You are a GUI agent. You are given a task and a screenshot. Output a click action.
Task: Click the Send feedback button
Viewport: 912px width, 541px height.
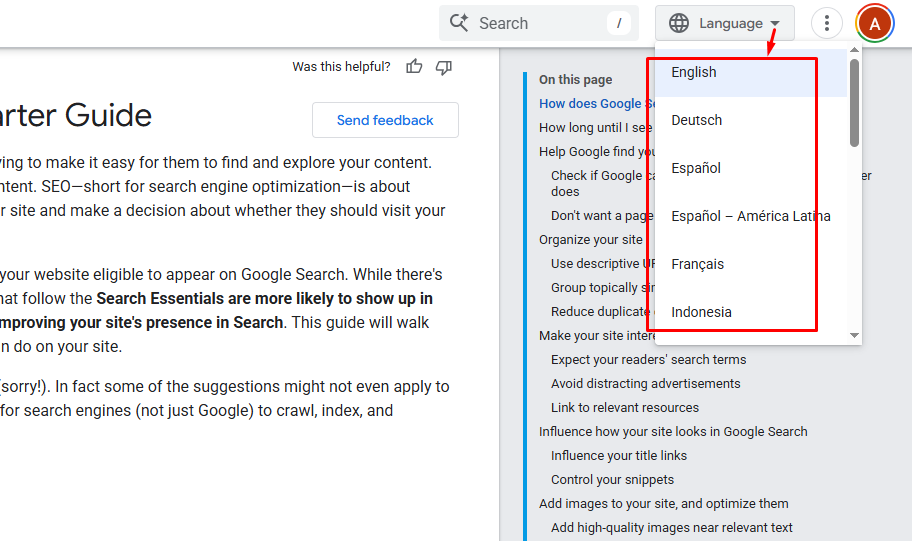pyautogui.click(x=385, y=120)
